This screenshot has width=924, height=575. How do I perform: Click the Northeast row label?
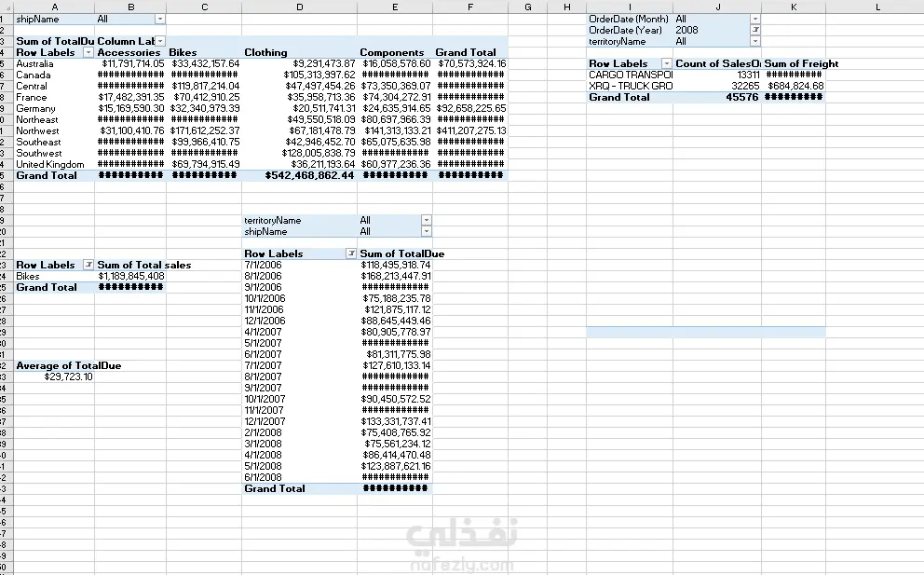[x=37, y=119]
